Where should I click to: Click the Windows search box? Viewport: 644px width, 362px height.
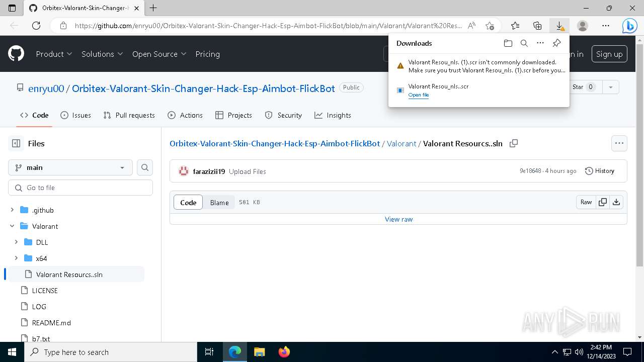111,352
